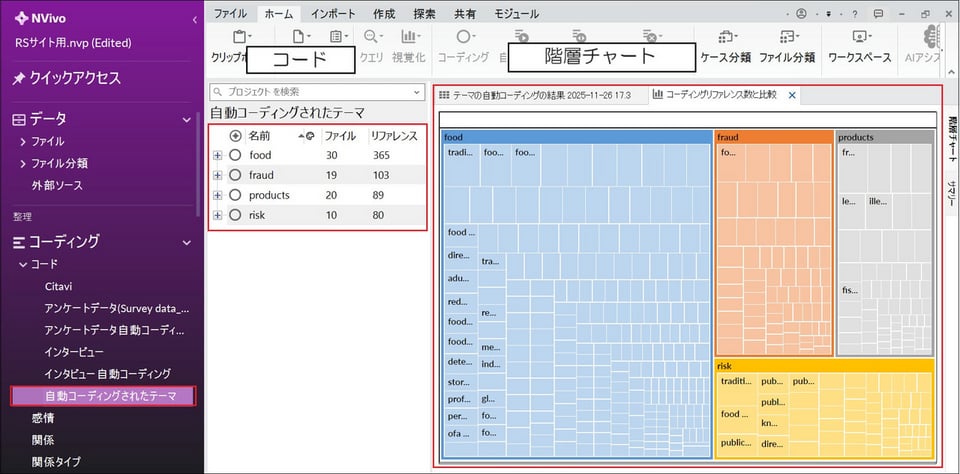Image resolution: width=960 pixels, height=474 pixels.
Task: Switch to the 探索 ribbon tab
Action: [x=424, y=13]
